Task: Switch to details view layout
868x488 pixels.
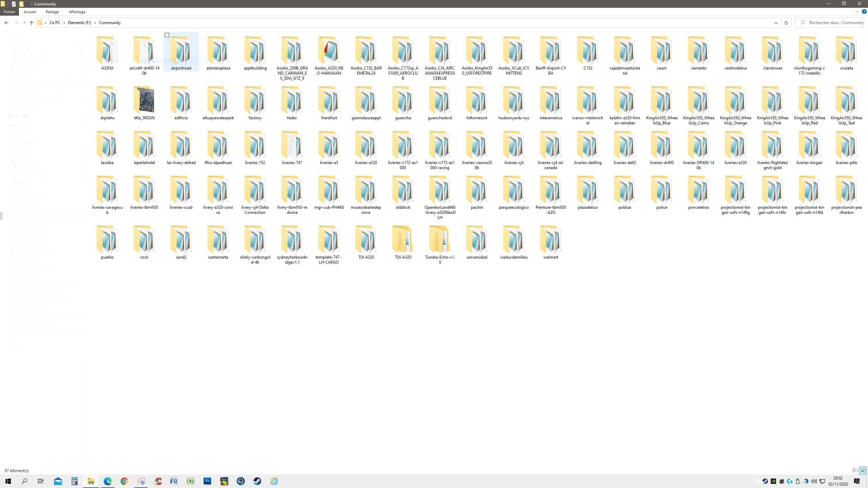Action: 855,470
